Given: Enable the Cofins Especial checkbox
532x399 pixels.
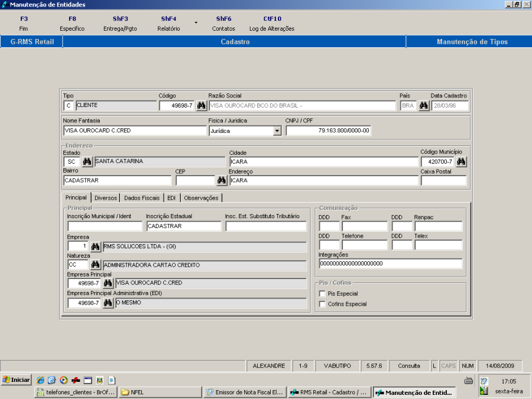Looking at the screenshot, I should coord(322,304).
